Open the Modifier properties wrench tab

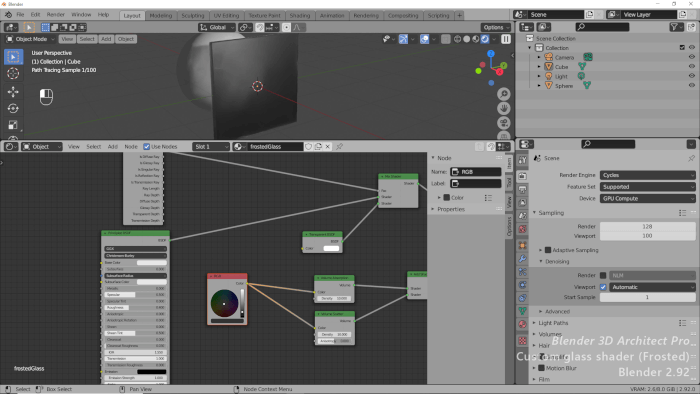(x=522, y=259)
